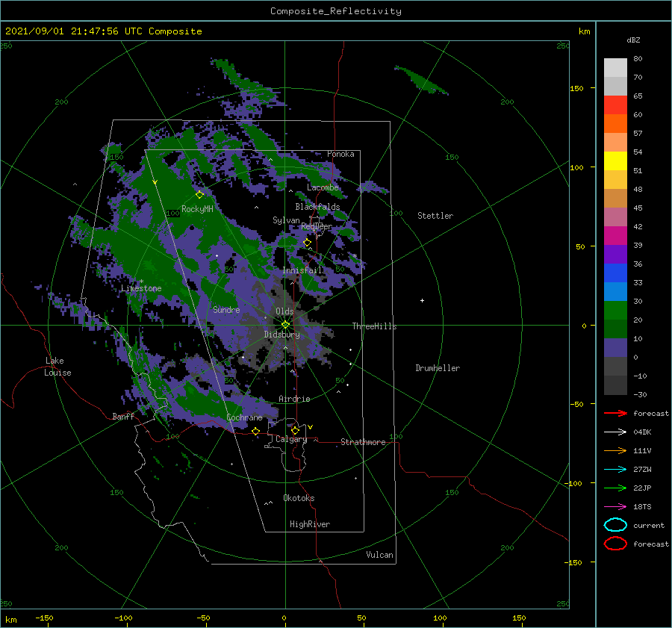Viewport: 672px width, 628px height.
Task: Click the Sundre label
Action: click(x=226, y=309)
